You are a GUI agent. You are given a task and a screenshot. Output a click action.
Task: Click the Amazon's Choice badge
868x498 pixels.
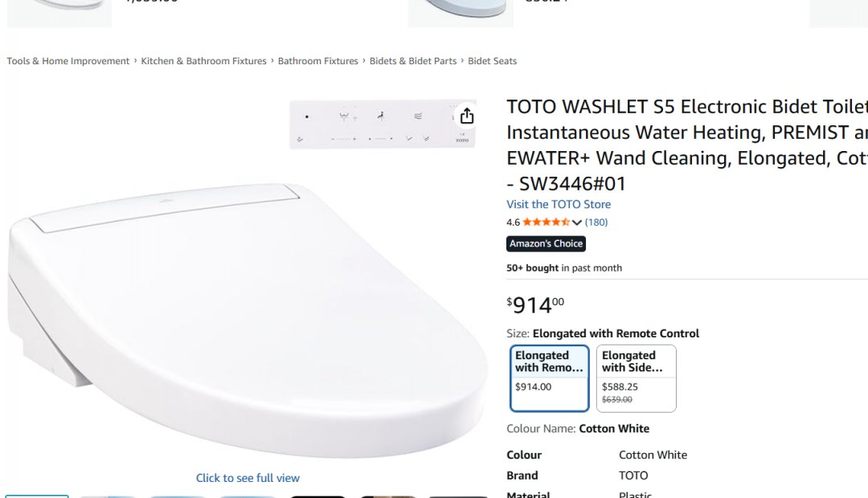546,243
